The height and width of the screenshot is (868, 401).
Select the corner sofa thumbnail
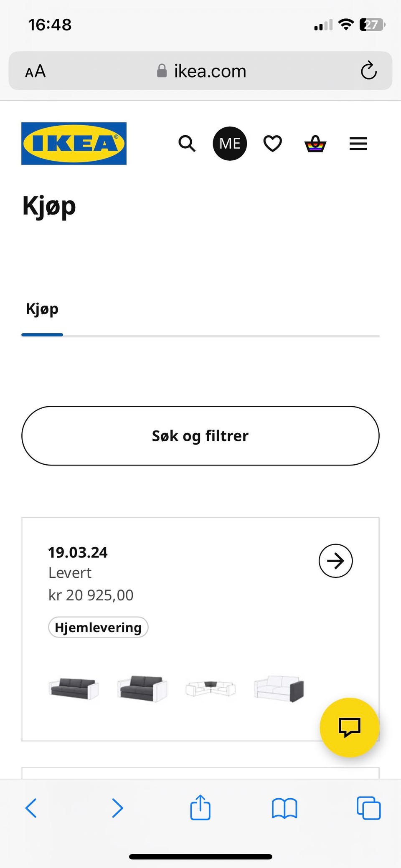(211, 688)
